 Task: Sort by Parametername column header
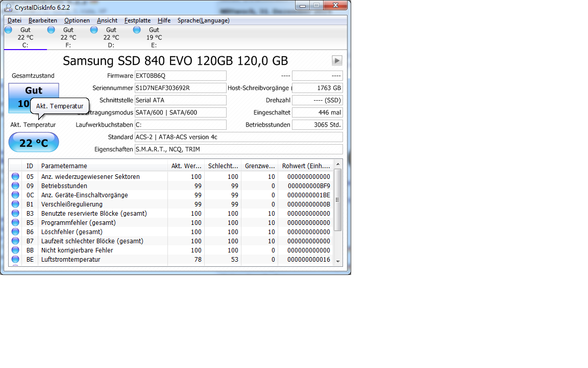click(103, 166)
